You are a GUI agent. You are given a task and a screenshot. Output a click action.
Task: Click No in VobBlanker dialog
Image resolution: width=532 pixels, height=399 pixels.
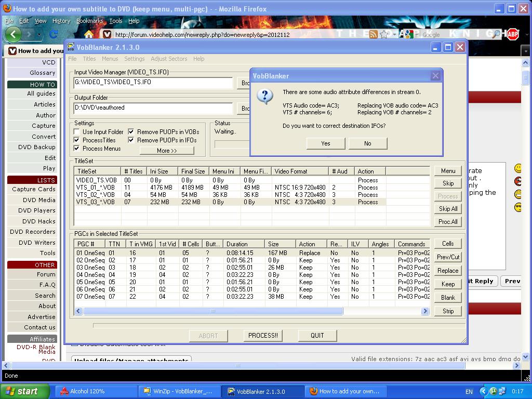coord(368,143)
